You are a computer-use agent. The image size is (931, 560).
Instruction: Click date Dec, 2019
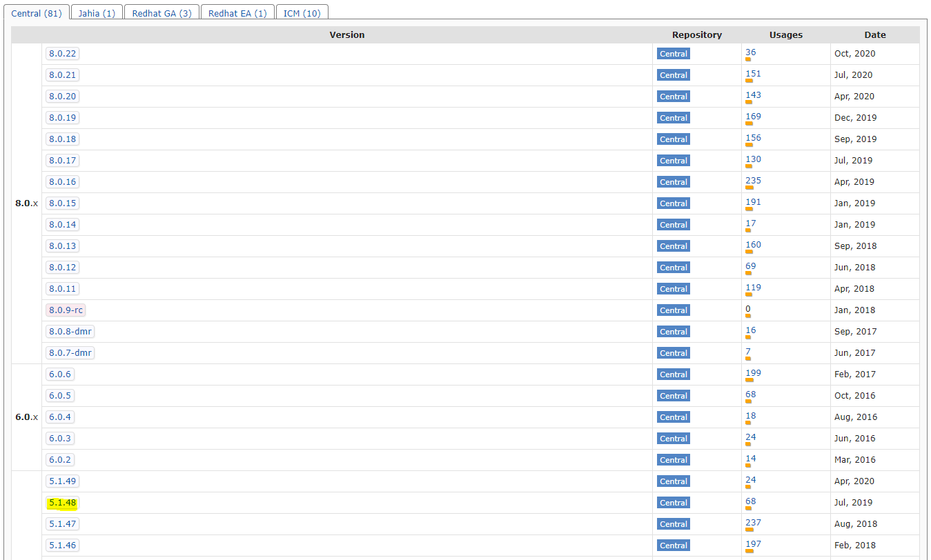[856, 118]
